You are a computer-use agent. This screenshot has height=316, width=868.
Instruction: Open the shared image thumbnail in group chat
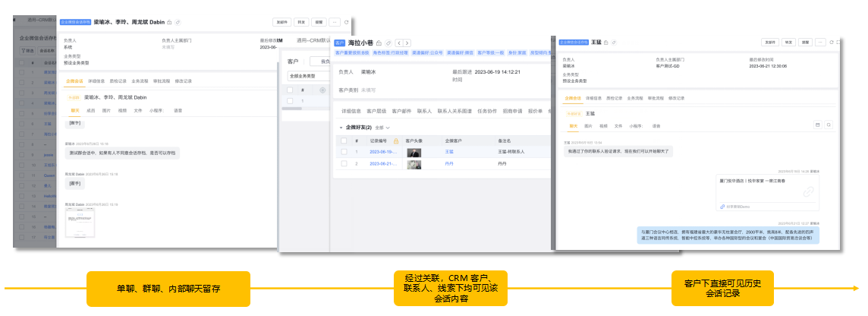(x=80, y=223)
